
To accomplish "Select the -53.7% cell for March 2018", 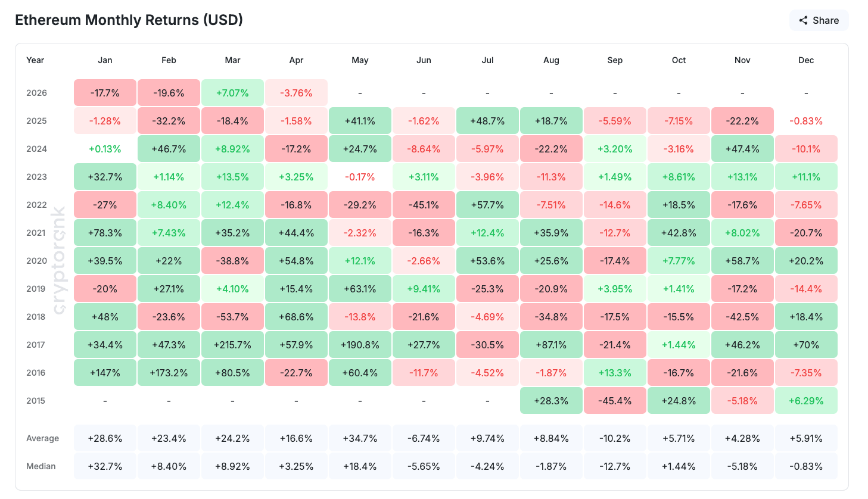I will pos(232,317).
